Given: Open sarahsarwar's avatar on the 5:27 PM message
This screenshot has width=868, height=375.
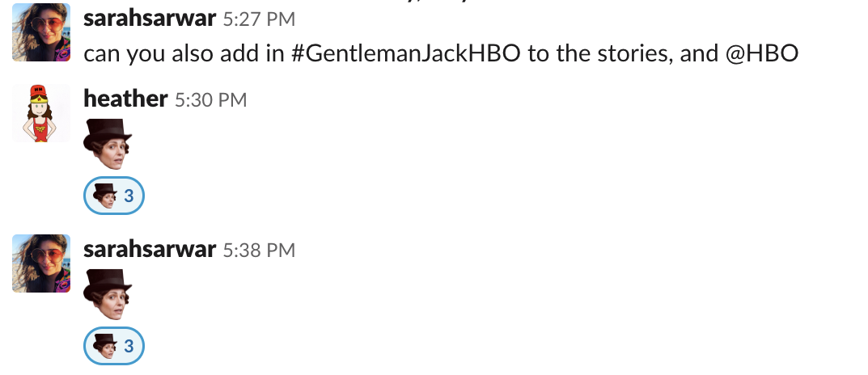Looking at the screenshot, I should [x=41, y=32].
